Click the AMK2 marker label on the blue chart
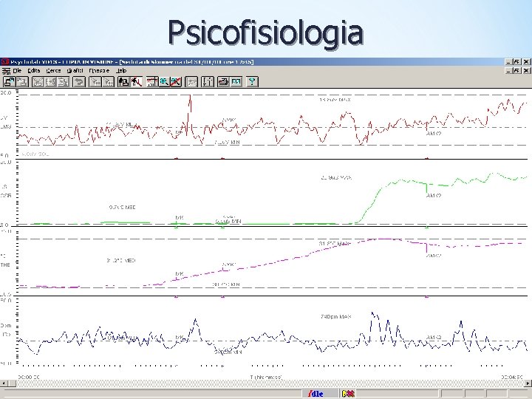The image size is (532, 399). [434, 337]
